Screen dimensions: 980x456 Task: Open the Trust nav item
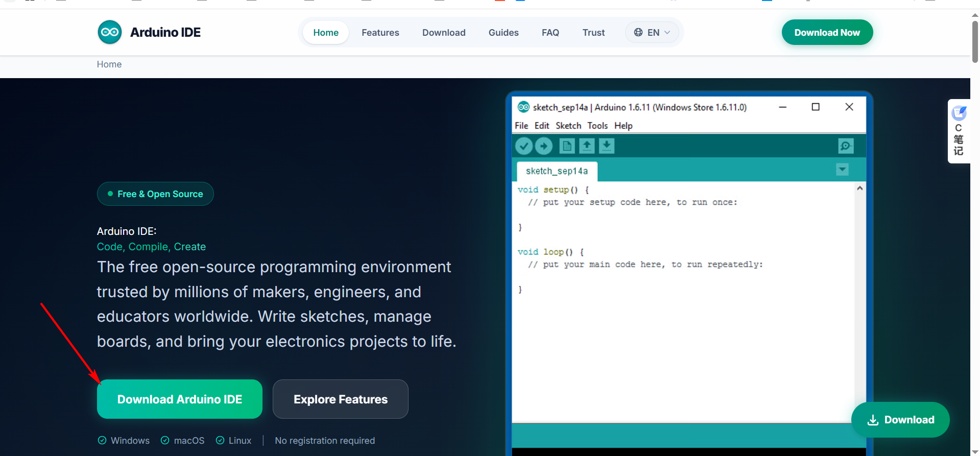(593, 32)
